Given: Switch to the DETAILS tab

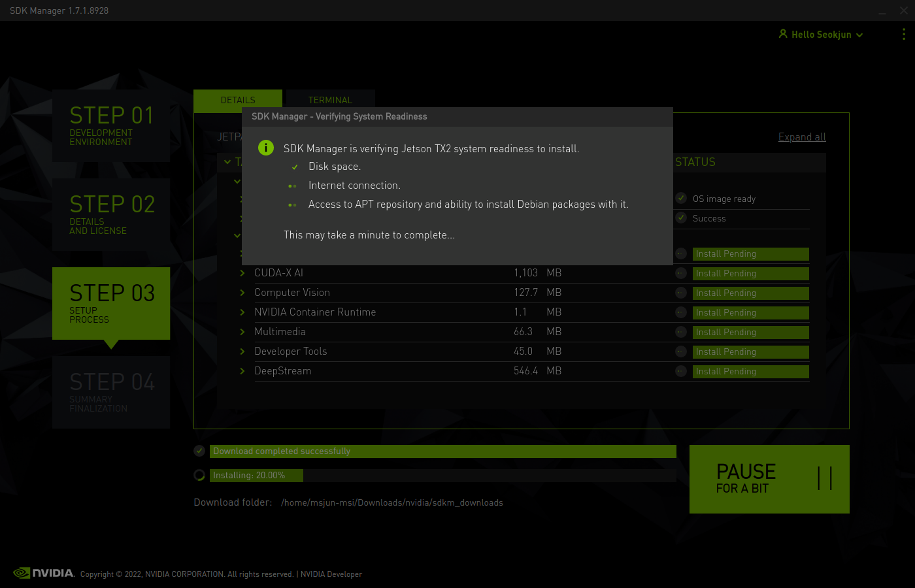Looking at the screenshot, I should [x=238, y=100].
